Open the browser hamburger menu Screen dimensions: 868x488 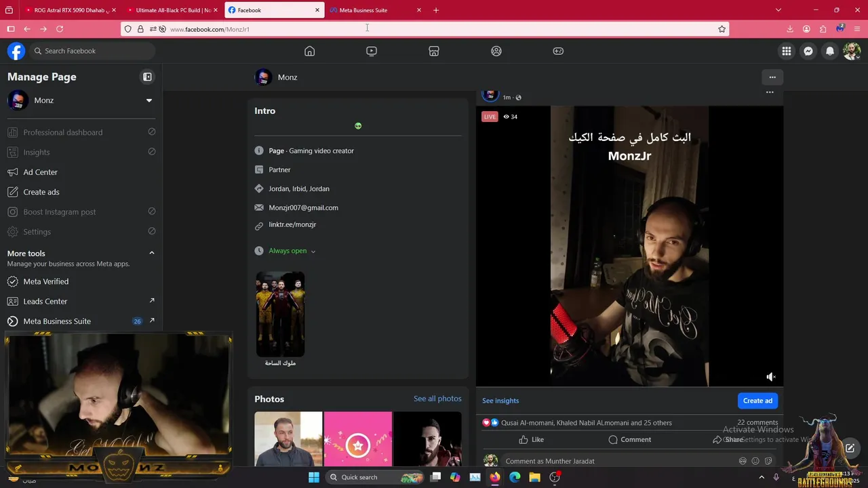coord(858,29)
